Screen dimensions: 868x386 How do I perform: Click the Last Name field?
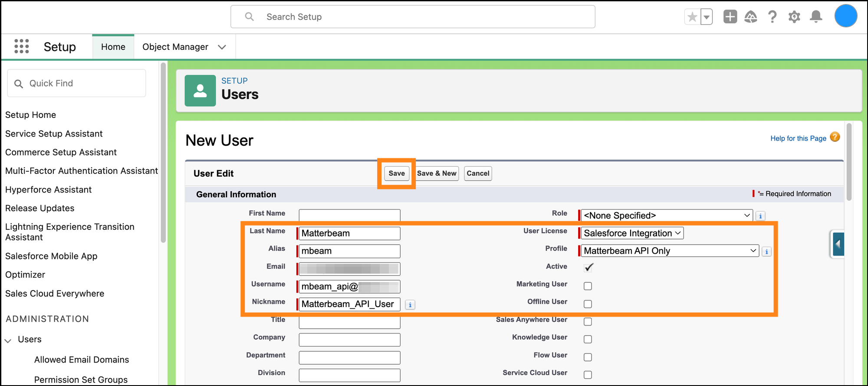point(349,233)
